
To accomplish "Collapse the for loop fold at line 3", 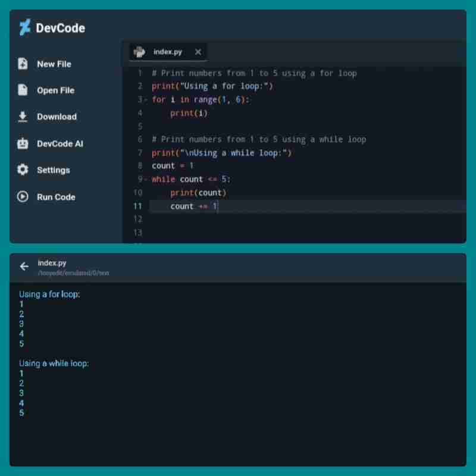I will [146, 99].
